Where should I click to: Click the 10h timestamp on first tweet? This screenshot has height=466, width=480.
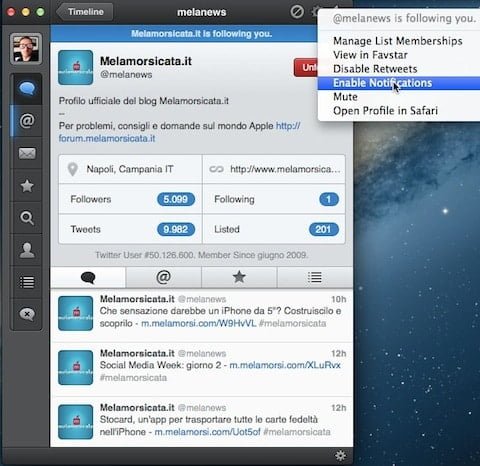click(x=338, y=299)
